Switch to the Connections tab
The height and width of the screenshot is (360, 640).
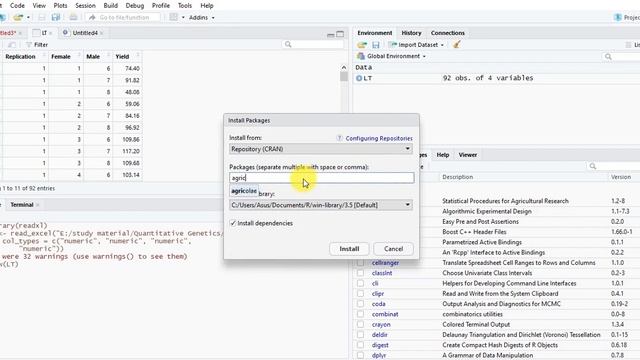point(448,33)
